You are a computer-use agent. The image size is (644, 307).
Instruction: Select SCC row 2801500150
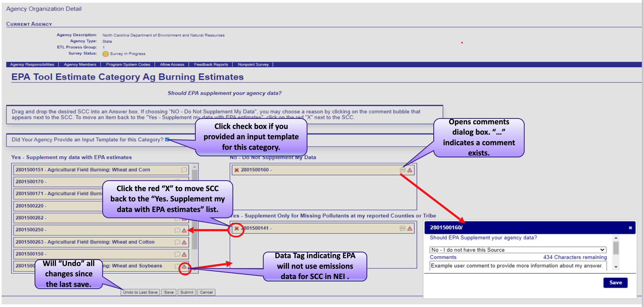pyautogui.click(x=101, y=254)
